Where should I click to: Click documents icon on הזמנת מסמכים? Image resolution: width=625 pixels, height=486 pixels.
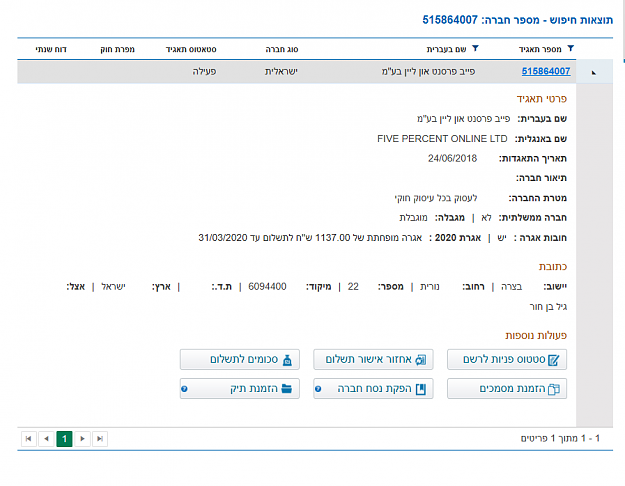[554, 389]
